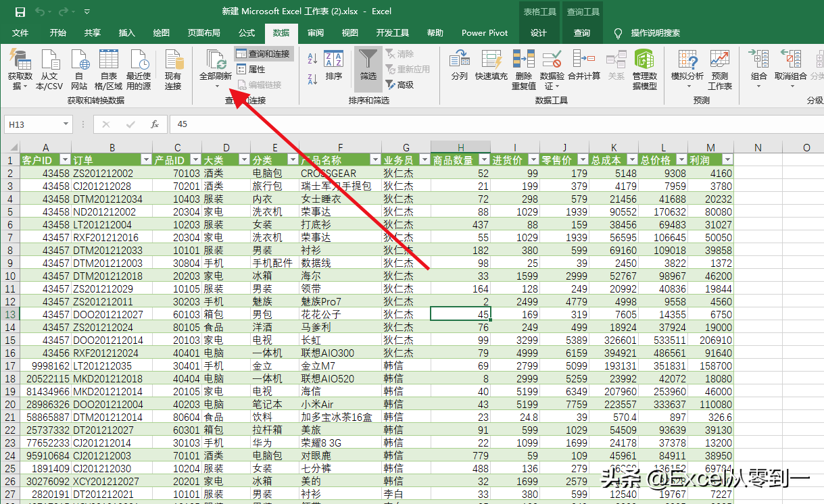
Task: Open Manage Data Model (管理数据模型)
Action: coord(644,70)
